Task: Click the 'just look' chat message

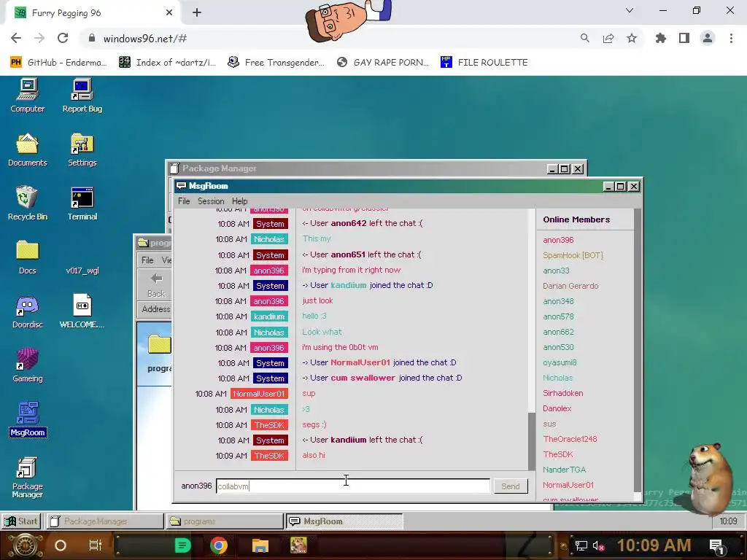Action: click(317, 300)
